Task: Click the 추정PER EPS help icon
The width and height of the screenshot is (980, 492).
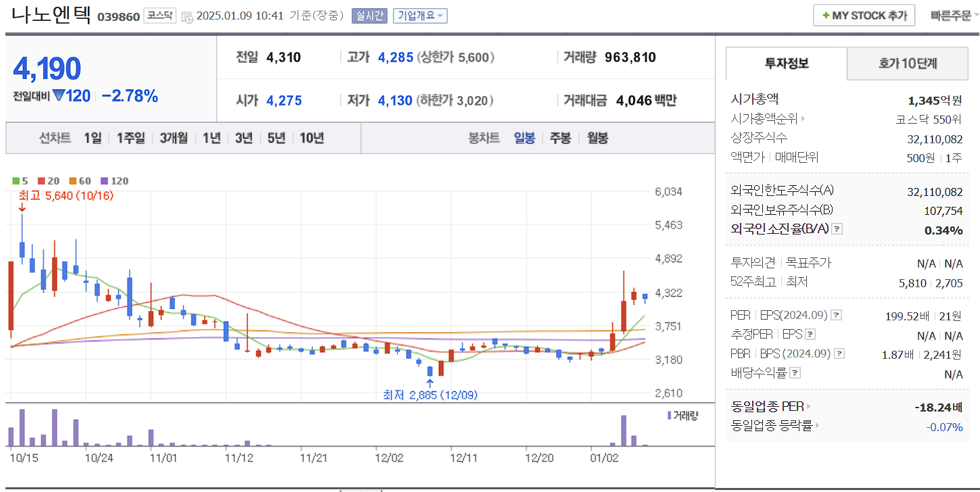Action: click(810, 334)
